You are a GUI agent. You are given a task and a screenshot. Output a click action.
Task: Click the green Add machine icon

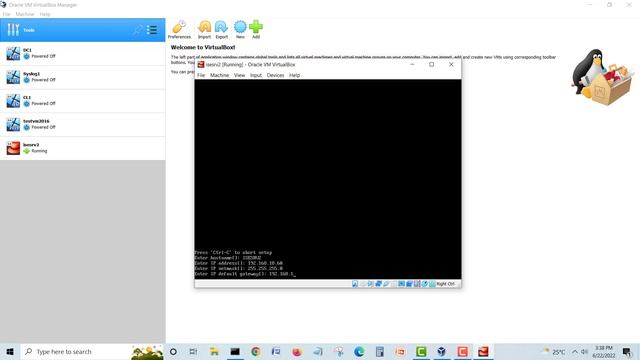(x=256, y=29)
